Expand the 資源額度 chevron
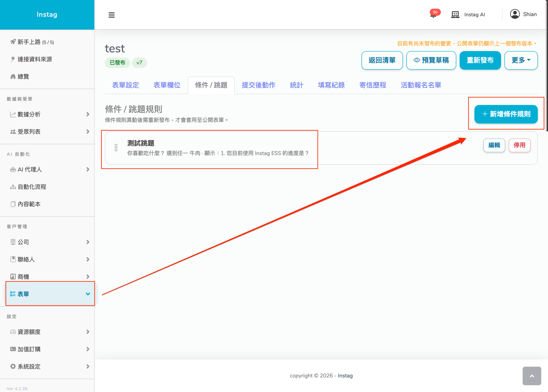 click(x=88, y=332)
